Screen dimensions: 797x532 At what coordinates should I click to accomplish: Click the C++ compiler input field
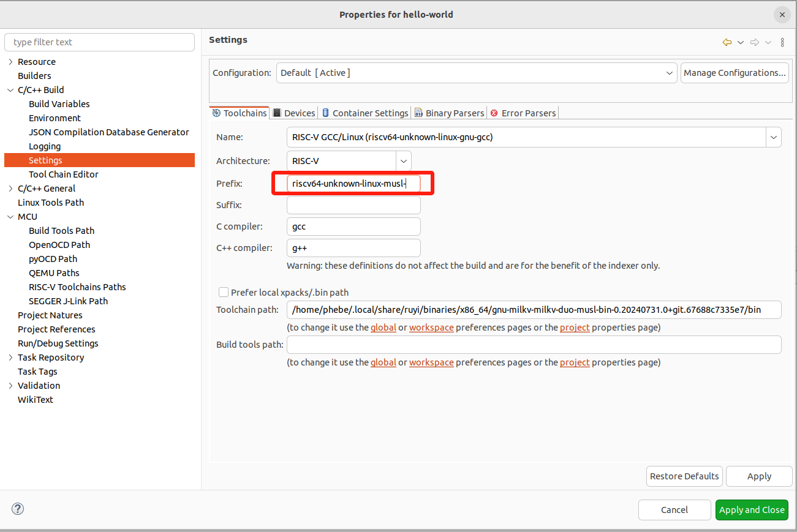(353, 248)
